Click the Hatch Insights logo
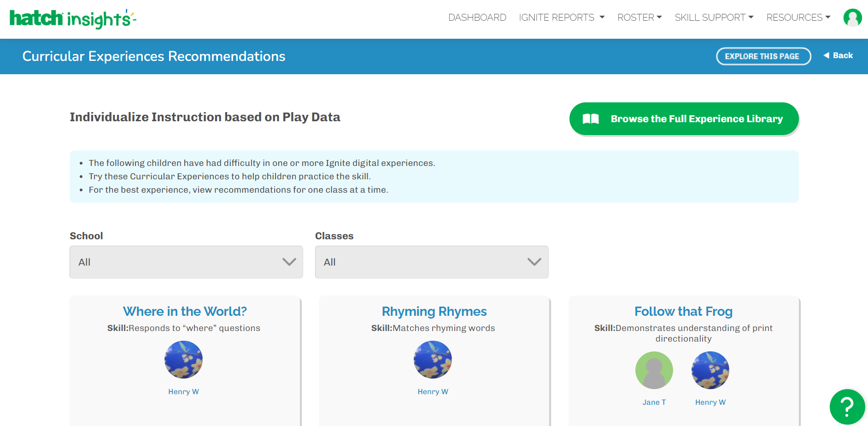This screenshot has height=426, width=868. (x=73, y=19)
